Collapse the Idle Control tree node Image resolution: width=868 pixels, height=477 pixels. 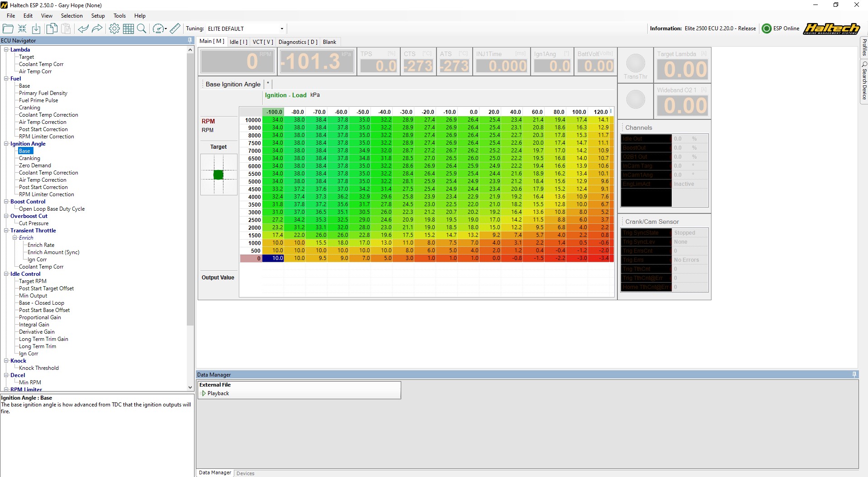6,274
